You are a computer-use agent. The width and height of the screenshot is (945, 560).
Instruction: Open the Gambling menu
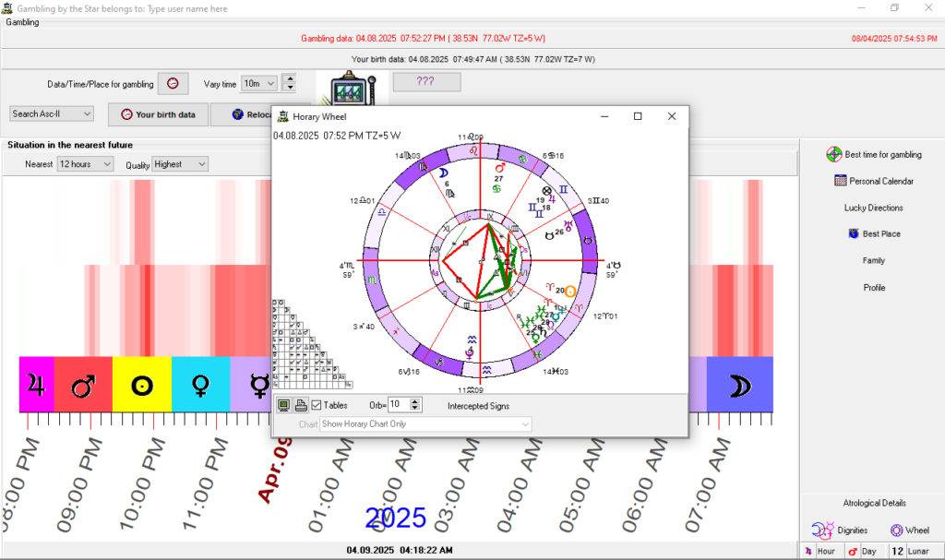point(22,22)
